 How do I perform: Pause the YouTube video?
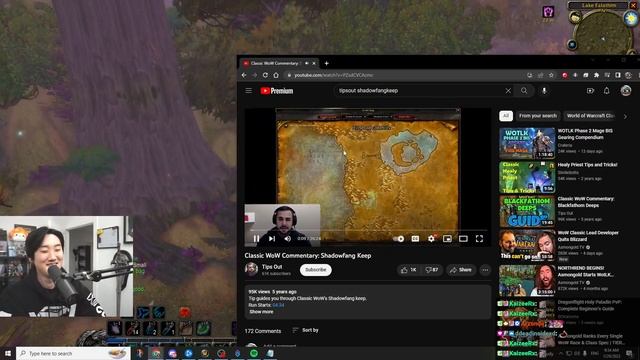(x=256, y=239)
